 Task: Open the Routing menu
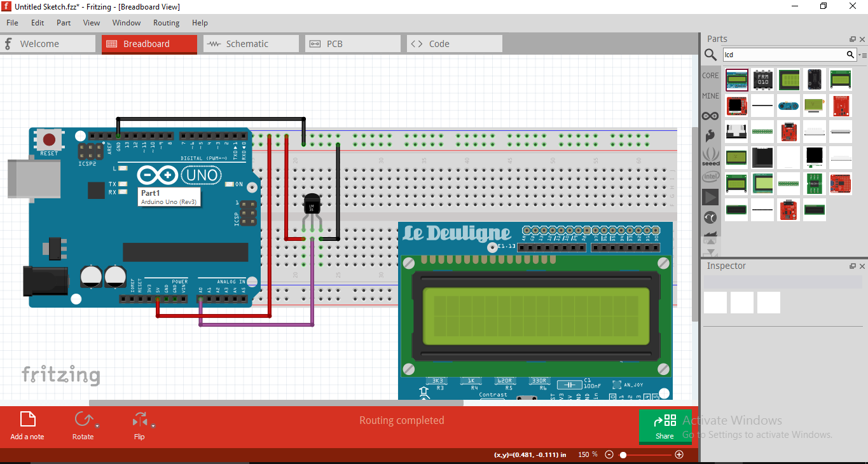click(x=166, y=23)
